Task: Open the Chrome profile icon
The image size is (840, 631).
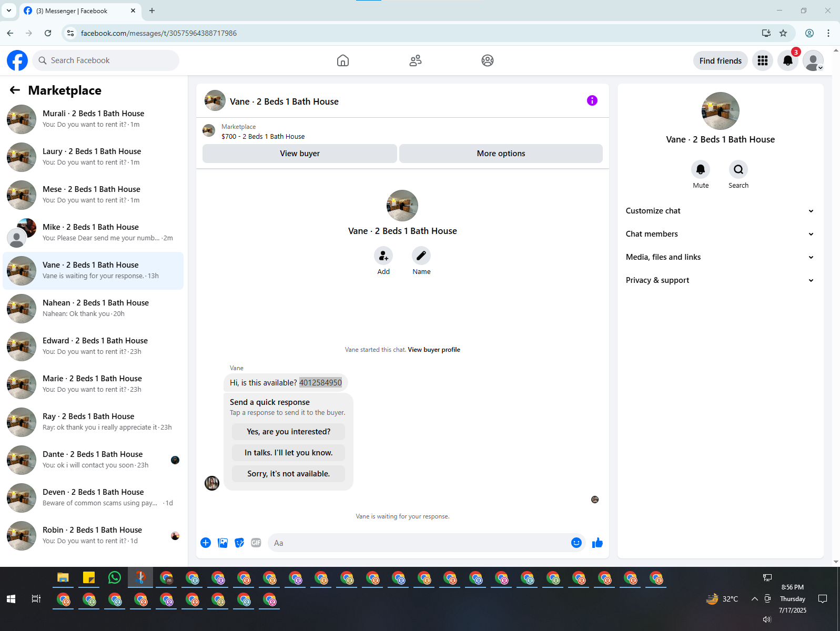Action: pyautogui.click(x=809, y=33)
